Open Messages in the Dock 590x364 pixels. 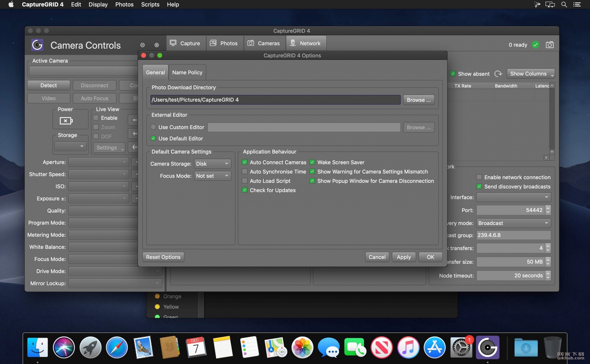click(x=329, y=347)
